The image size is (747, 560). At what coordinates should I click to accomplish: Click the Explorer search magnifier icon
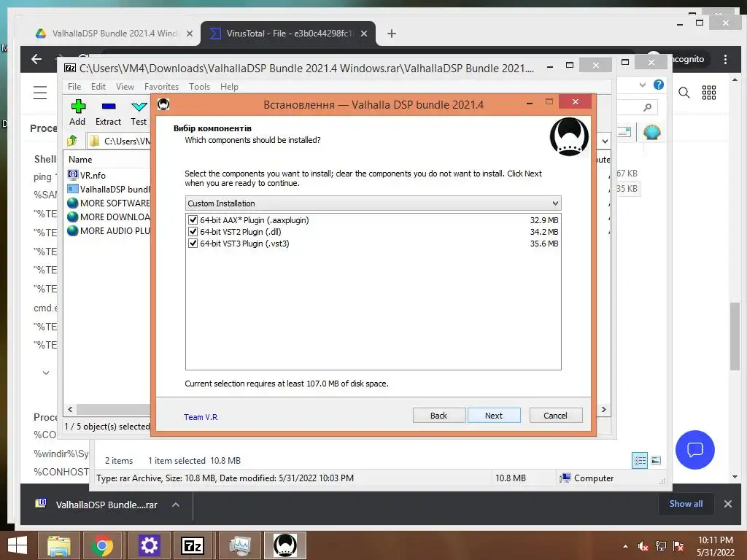point(647,108)
